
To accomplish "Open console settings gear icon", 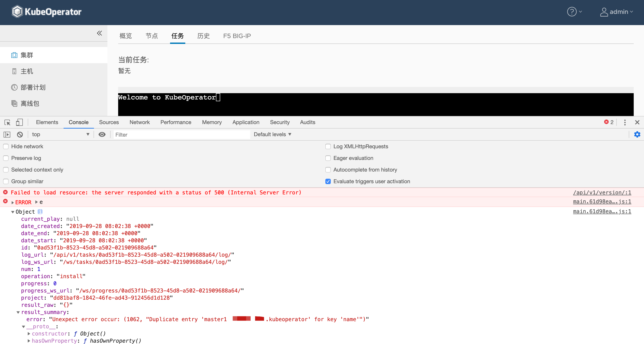I will 637,135.
